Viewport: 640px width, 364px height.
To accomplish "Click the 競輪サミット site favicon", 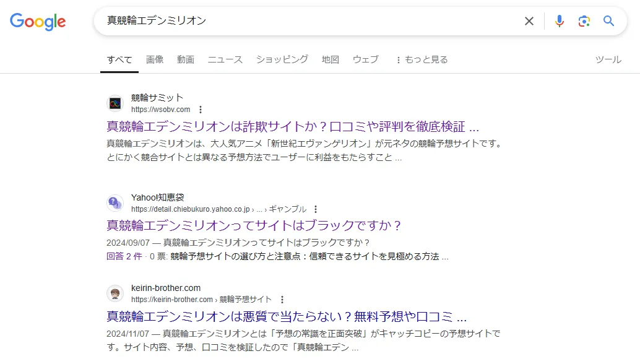I will coord(115,103).
